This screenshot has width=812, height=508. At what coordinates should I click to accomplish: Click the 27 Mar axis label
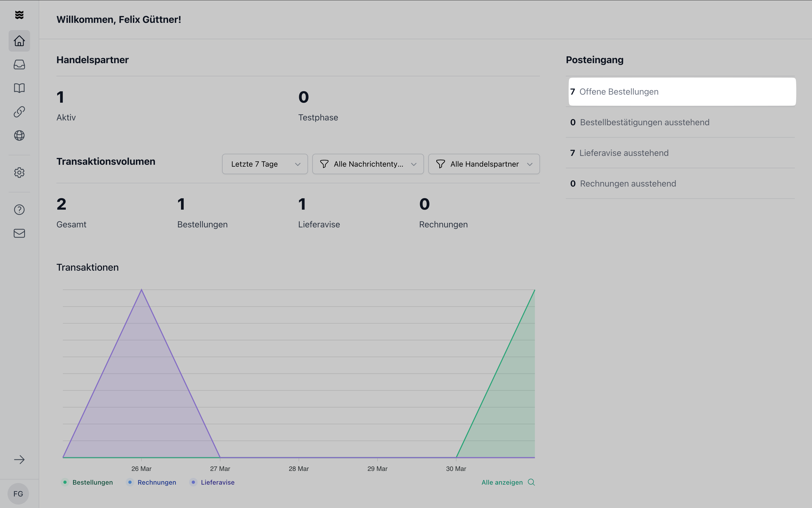220,468
